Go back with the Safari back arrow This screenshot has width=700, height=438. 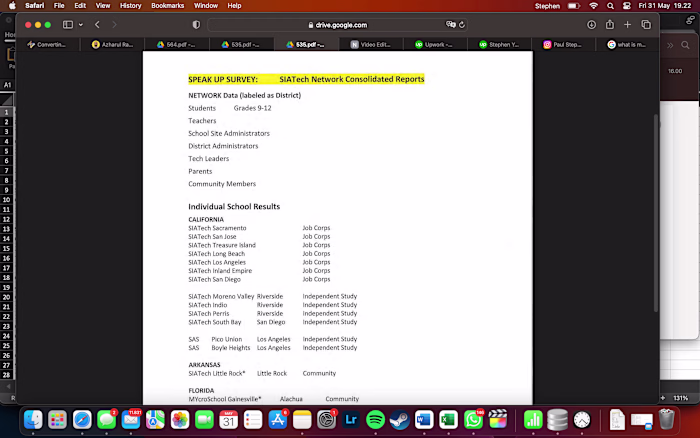97,25
